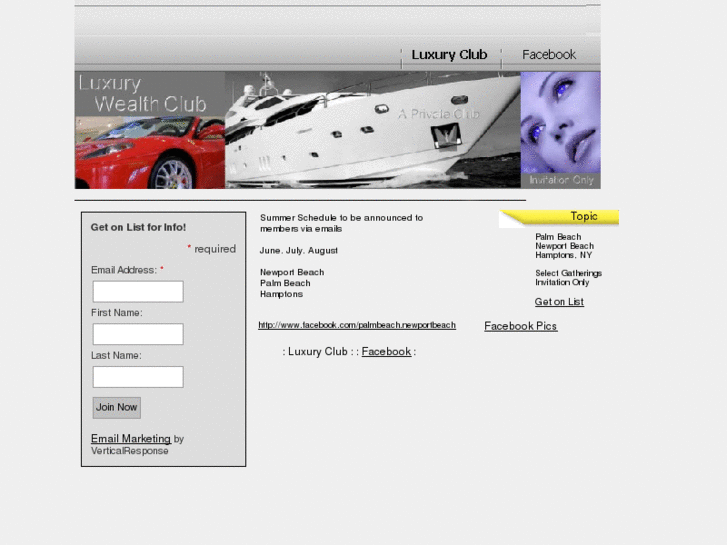
Task: Submit the form with Join Now button
Action: point(116,408)
